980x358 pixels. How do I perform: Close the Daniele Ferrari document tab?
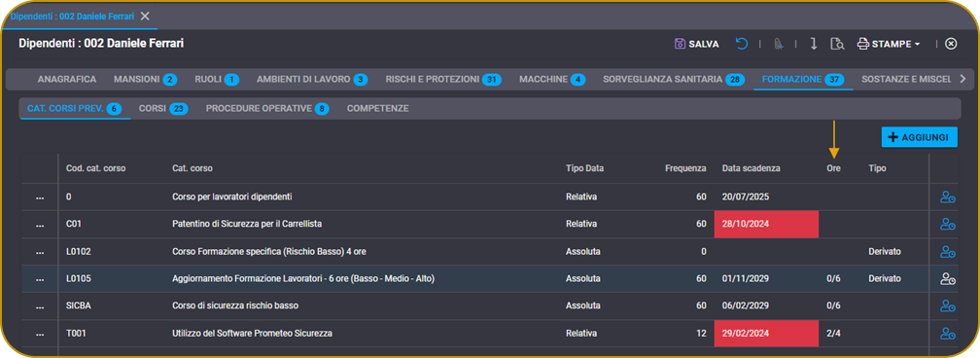click(x=145, y=17)
